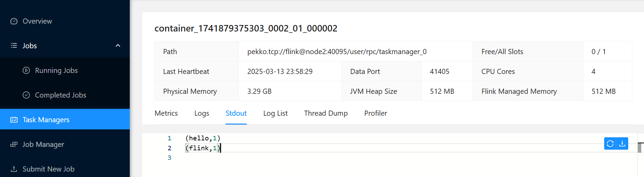Click Physical Memory value 3.29 GB
Image resolution: width=644 pixels, height=177 pixels.
259,91
